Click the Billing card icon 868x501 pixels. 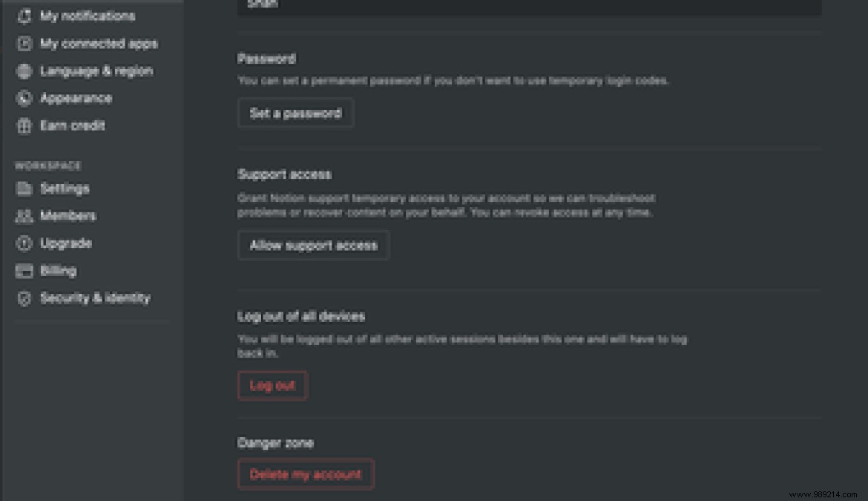click(x=24, y=271)
